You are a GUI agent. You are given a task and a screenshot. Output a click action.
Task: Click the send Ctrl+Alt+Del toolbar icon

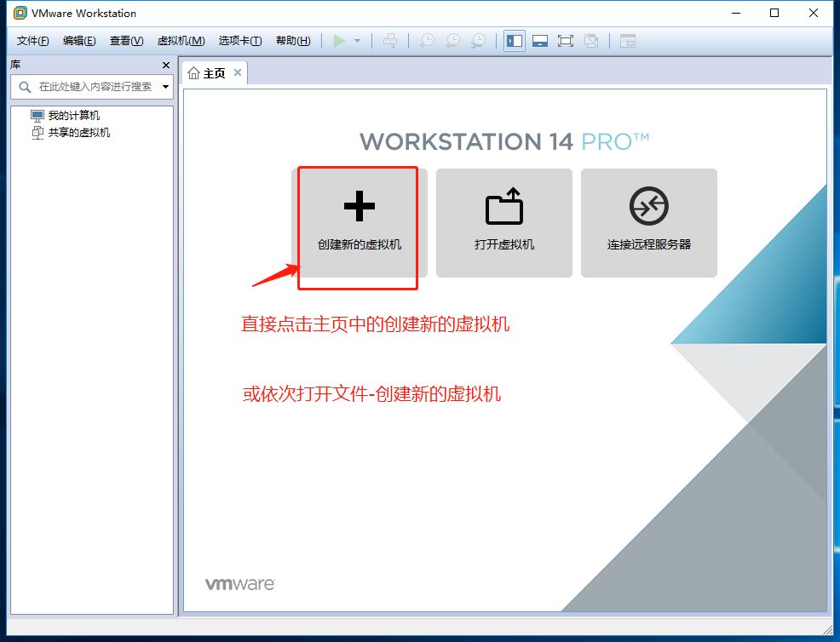(390, 41)
